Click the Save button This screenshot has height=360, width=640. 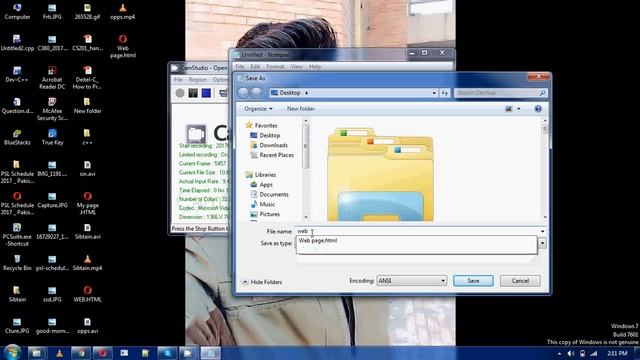[473, 281]
